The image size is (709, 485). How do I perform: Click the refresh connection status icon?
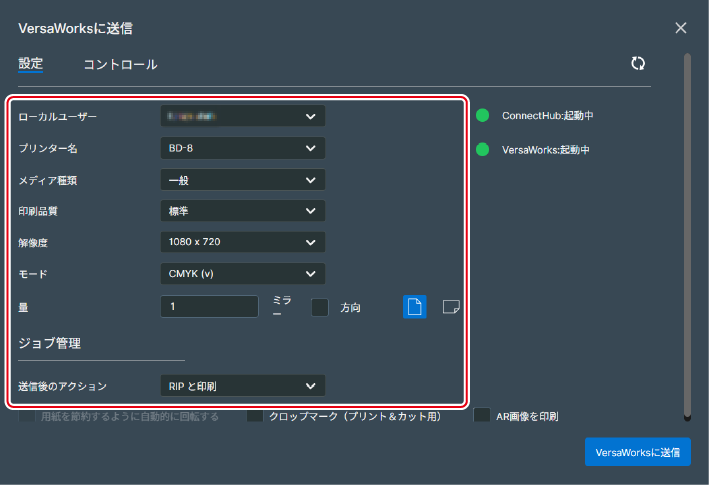pyautogui.click(x=638, y=63)
